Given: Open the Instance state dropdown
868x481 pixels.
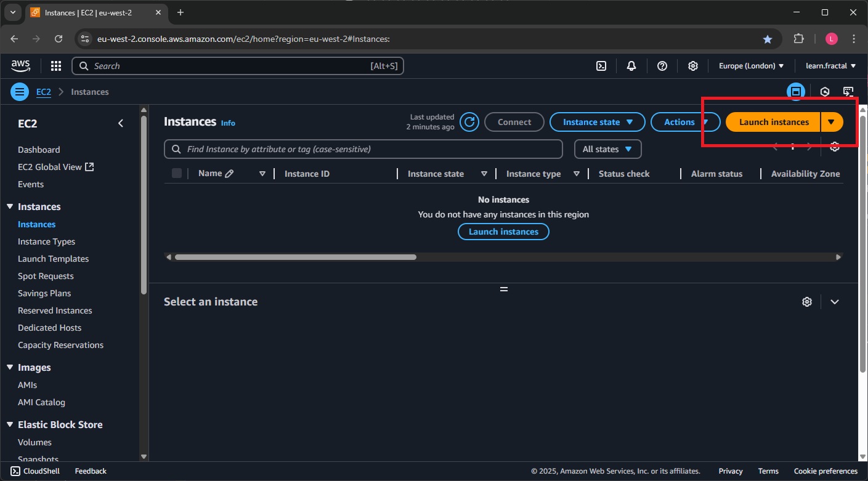Looking at the screenshot, I should click(596, 122).
